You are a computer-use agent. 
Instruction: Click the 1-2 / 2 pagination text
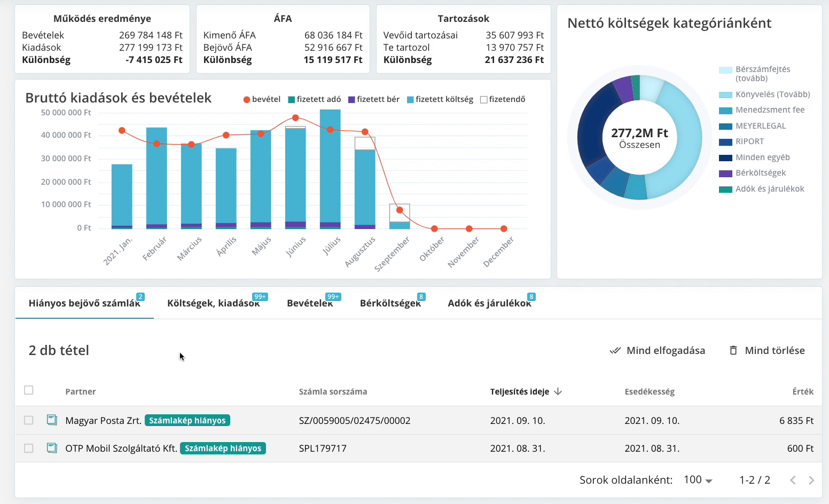(x=755, y=480)
